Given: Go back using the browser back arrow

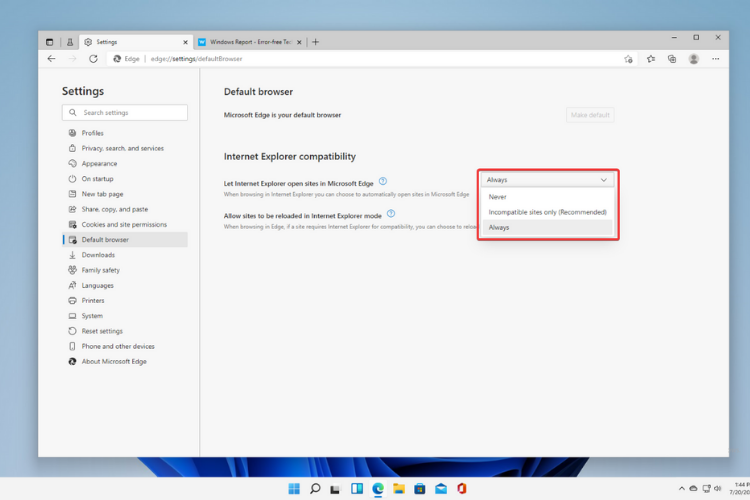Looking at the screenshot, I should point(52,58).
